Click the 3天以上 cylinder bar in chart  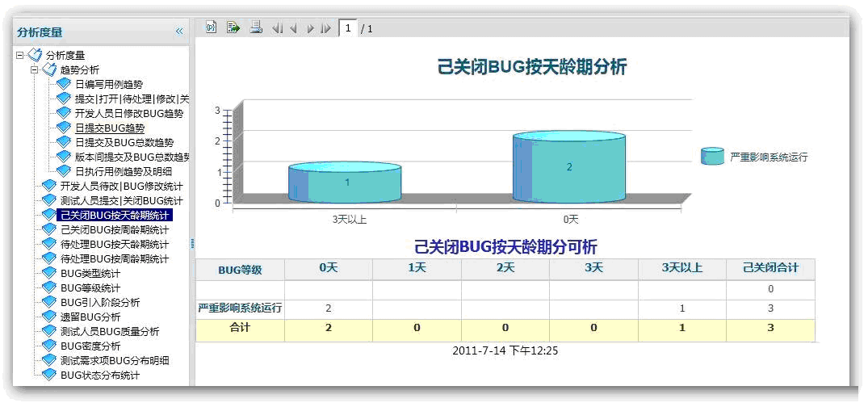click(x=345, y=182)
